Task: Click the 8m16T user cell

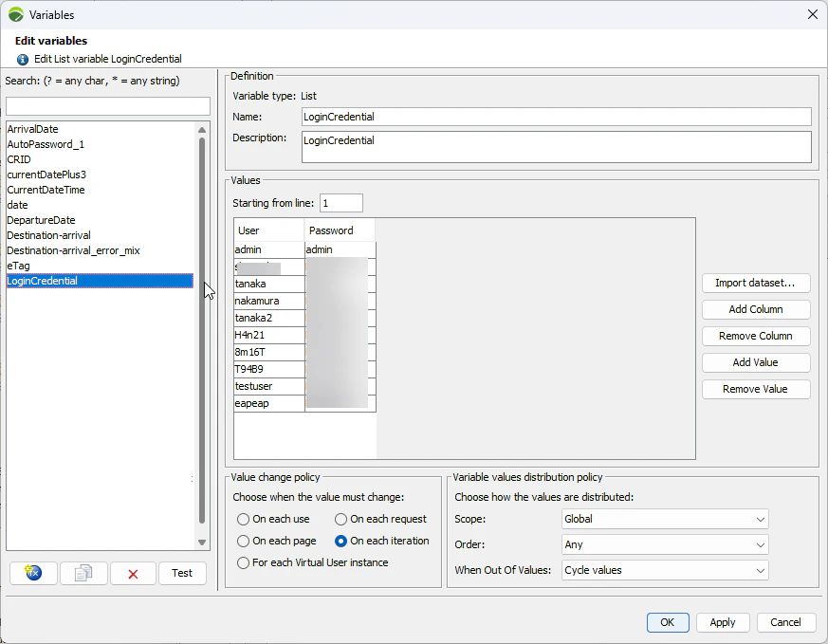Action: pos(269,352)
